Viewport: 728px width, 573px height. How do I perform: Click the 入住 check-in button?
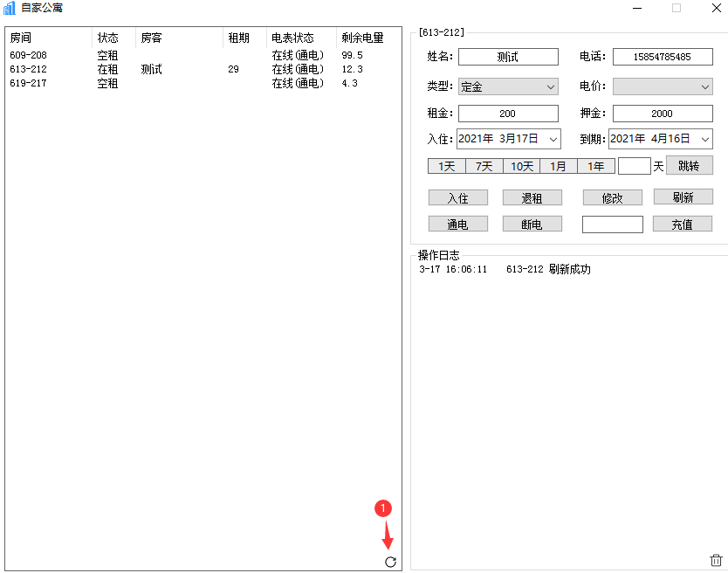(457, 198)
